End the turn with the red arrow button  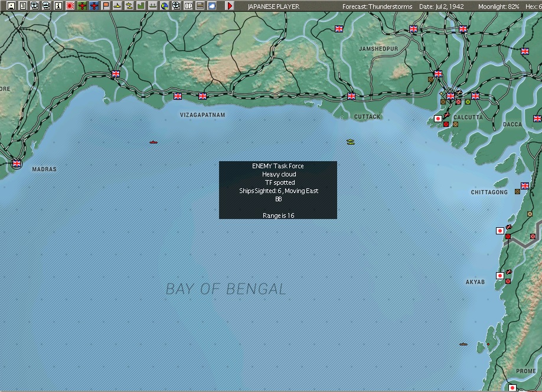pyautogui.click(x=228, y=6)
